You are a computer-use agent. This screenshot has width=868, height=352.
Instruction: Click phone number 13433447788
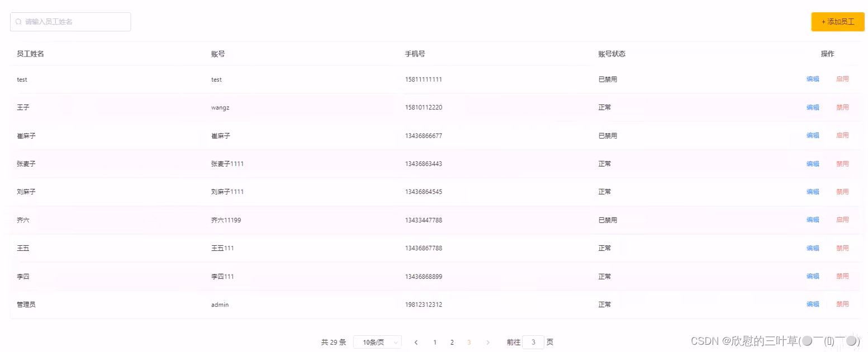[424, 220]
